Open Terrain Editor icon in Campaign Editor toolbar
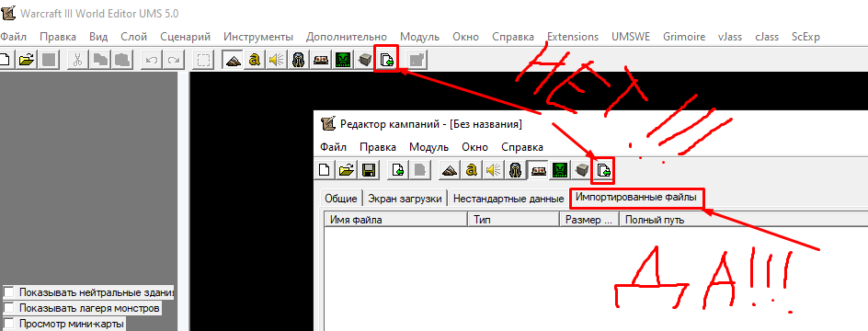 (x=449, y=170)
